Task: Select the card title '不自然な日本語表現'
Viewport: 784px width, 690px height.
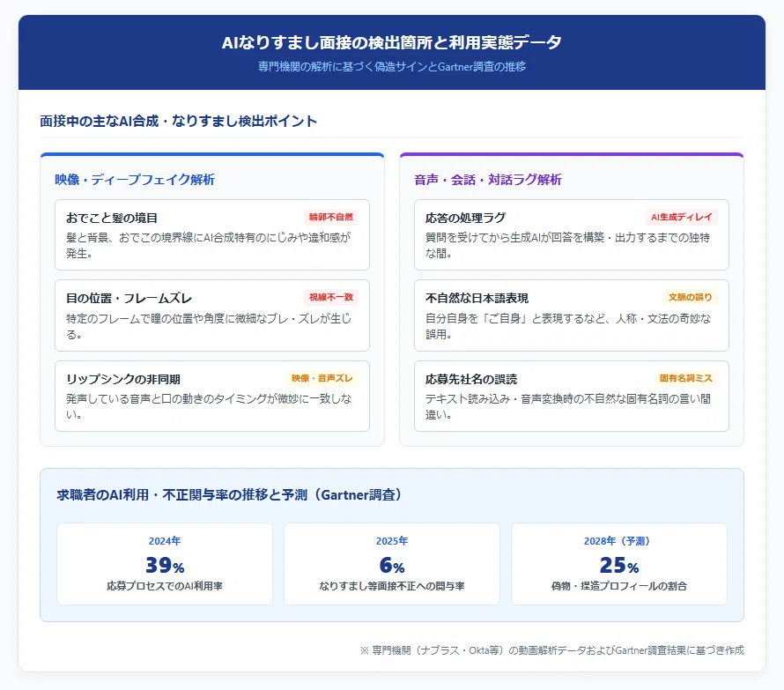Action: pos(477,298)
